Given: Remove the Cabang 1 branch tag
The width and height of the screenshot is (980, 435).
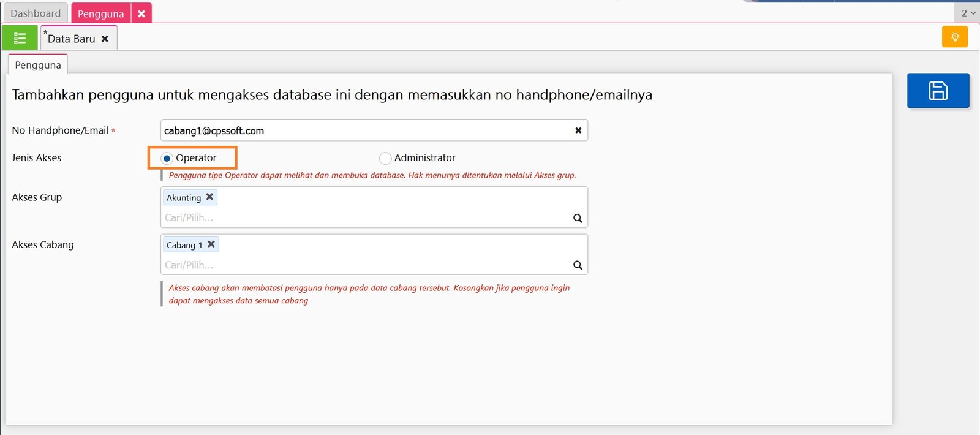Looking at the screenshot, I should click(211, 244).
